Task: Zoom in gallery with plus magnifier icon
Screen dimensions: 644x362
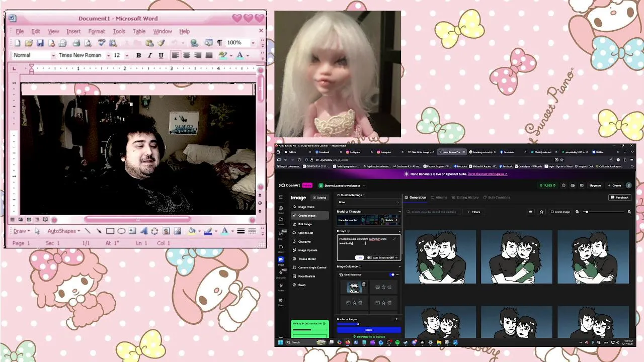Action: [x=629, y=212]
